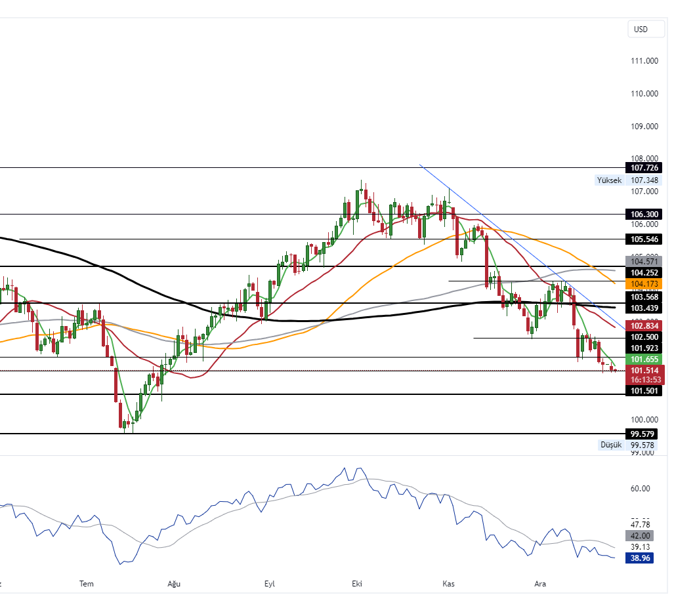674x616 pixels.
Task: Click the Düşük low value 99.578
Action: click(642, 445)
